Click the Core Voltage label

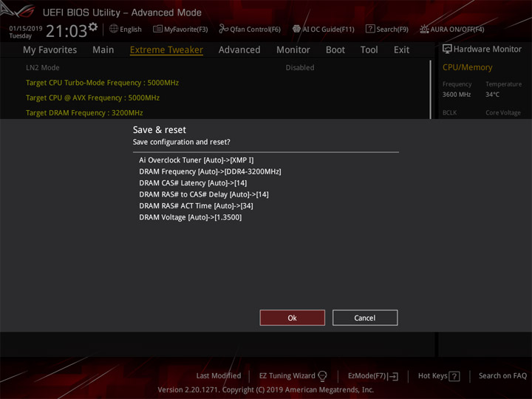503,112
